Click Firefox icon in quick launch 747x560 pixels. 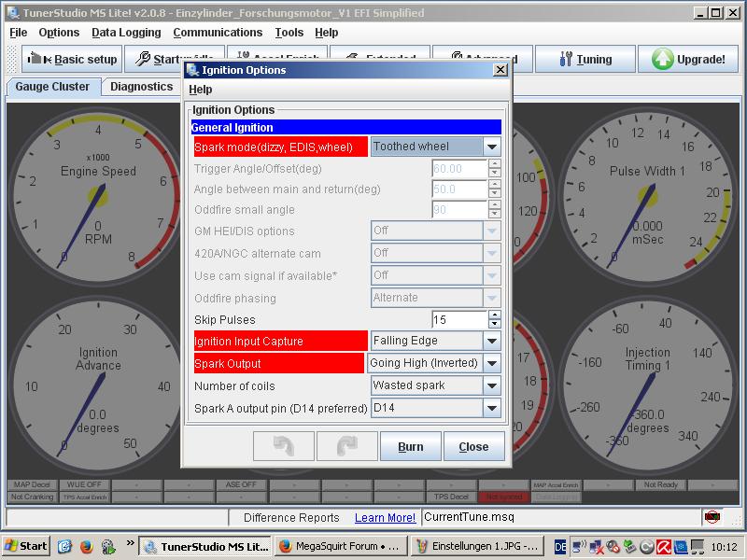tap(85, 546)
